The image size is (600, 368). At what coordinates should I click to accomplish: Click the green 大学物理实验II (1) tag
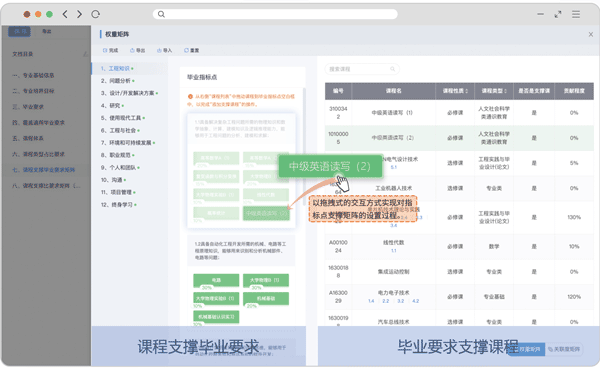(x=216, y=298)
